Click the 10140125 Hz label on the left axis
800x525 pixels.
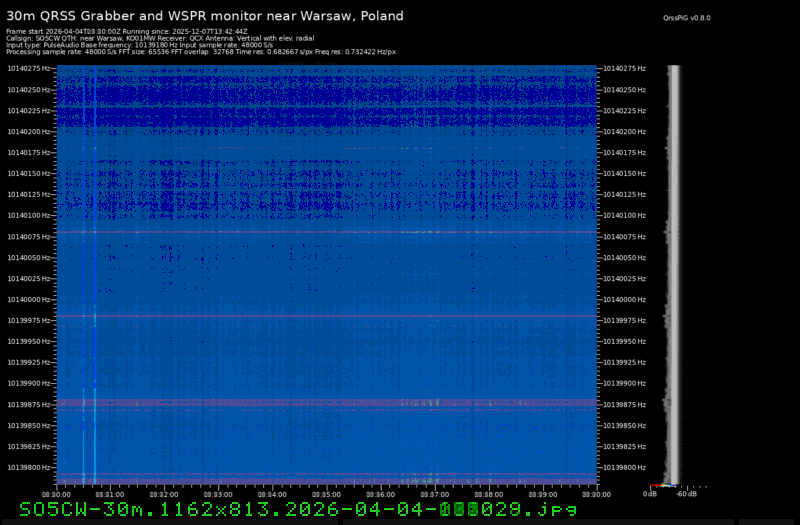(x=29, y=194)
